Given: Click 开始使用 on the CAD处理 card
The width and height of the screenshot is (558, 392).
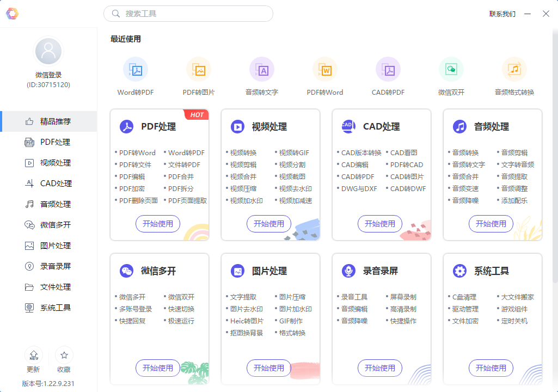Looking at the screenshot, I should [x=379, y=224].
